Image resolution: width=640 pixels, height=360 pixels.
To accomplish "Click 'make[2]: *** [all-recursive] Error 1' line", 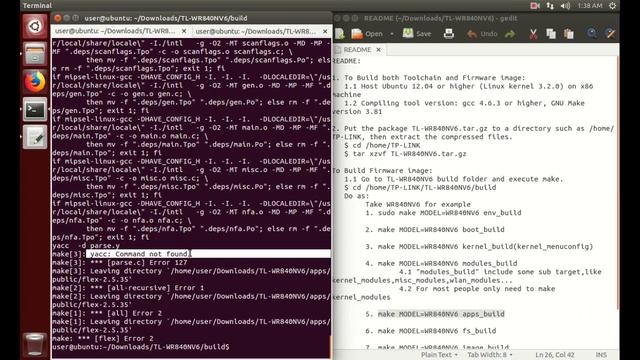I will pyautogui.click(x=128, y=288).
